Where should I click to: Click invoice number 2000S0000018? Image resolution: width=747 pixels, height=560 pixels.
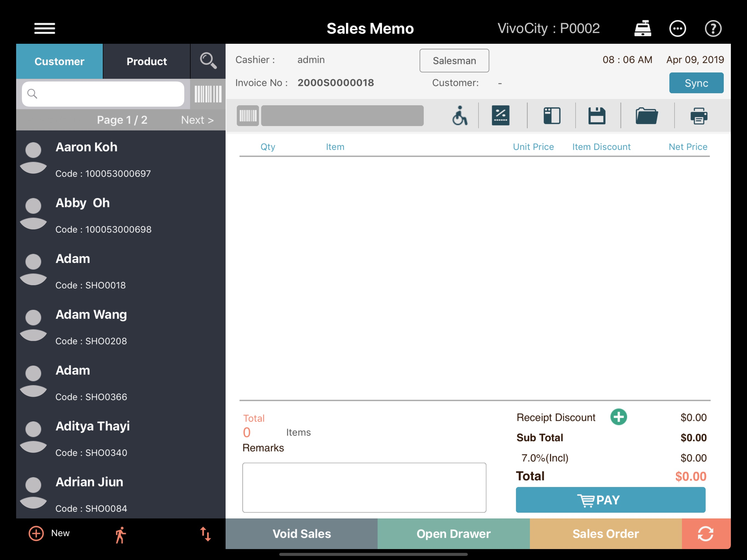[336, 82]
